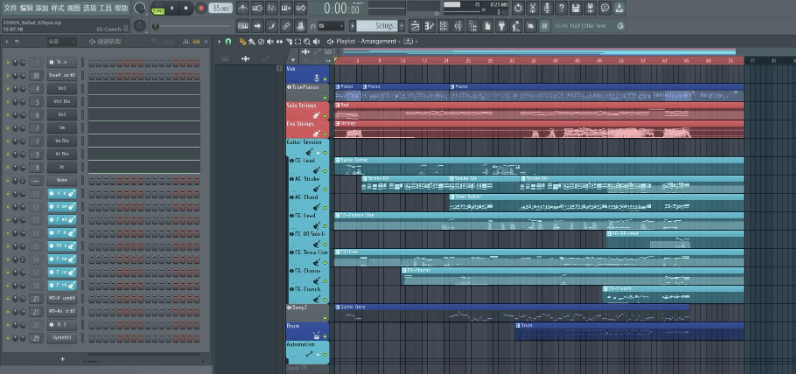Open the Strings pattern selector dropdown

pyautogui.click(x=377, y=26)
